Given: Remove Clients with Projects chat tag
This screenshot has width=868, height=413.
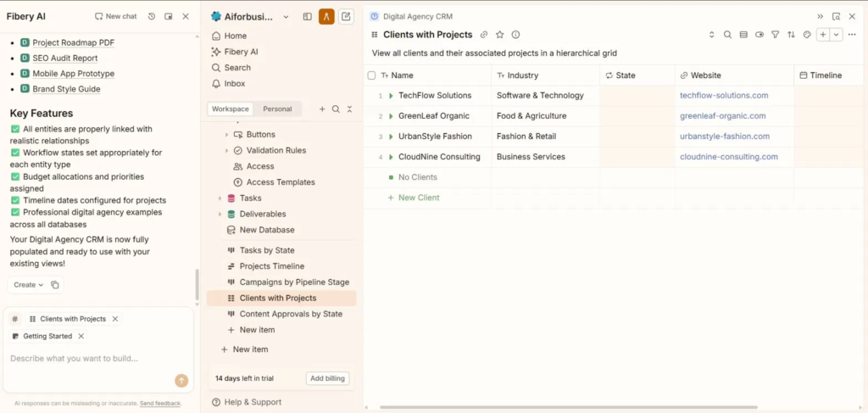Looking at the screenshot, I should 115,319.
